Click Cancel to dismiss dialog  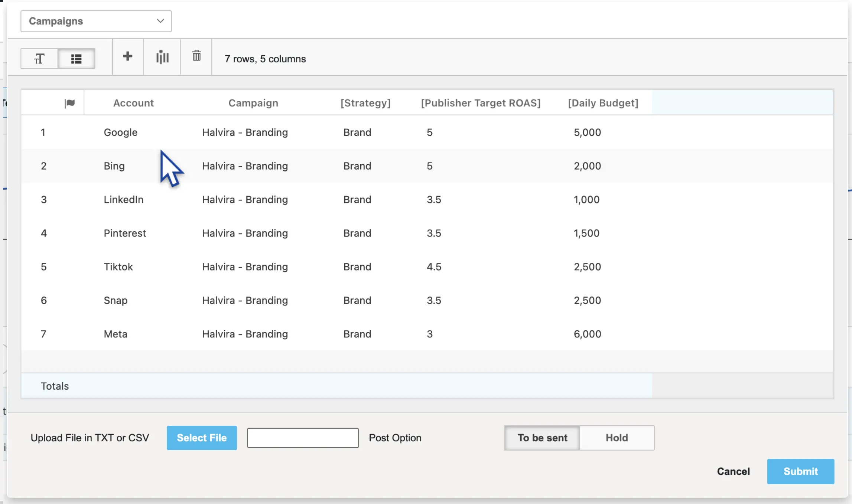[x=733, y=471]
